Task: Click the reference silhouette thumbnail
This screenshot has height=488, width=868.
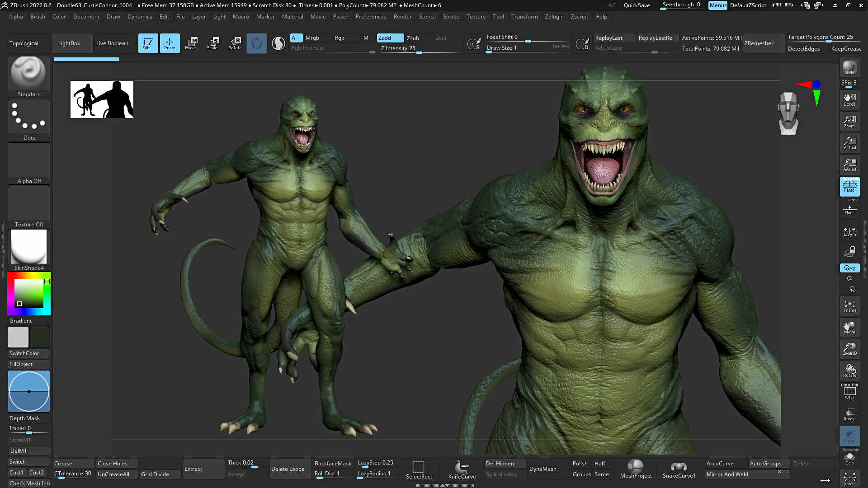Action: coord(102,99)
